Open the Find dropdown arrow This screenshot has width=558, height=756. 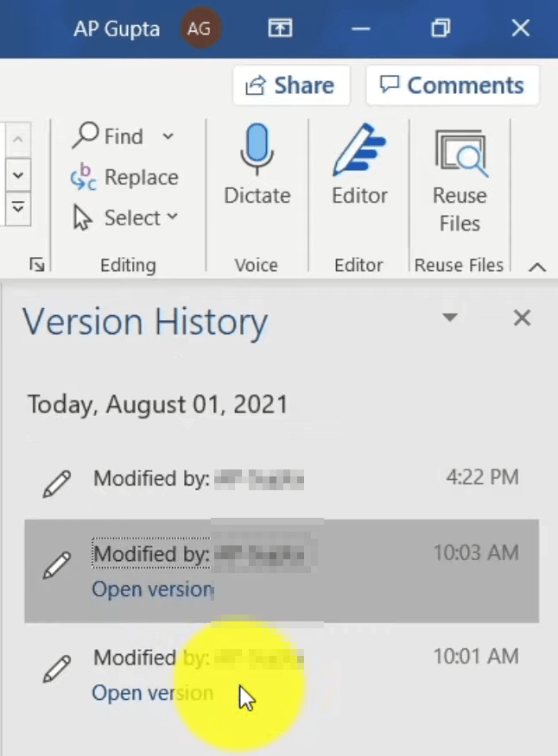[x=168, y=136]
